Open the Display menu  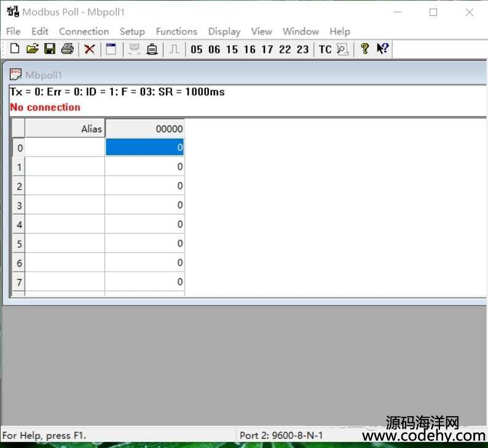coord(224,31)
